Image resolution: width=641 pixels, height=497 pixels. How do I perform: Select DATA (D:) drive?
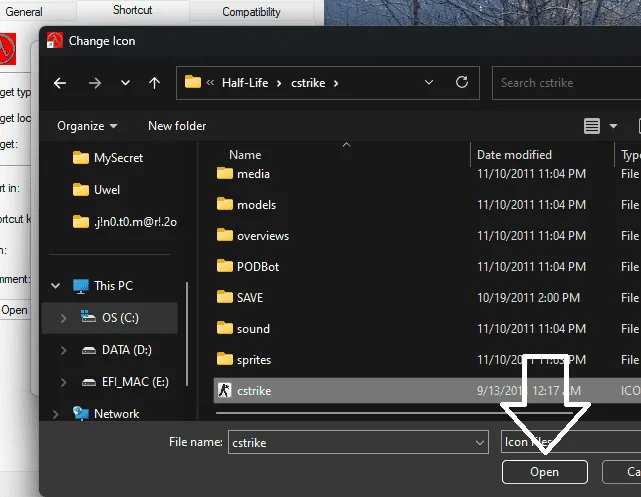117,350
